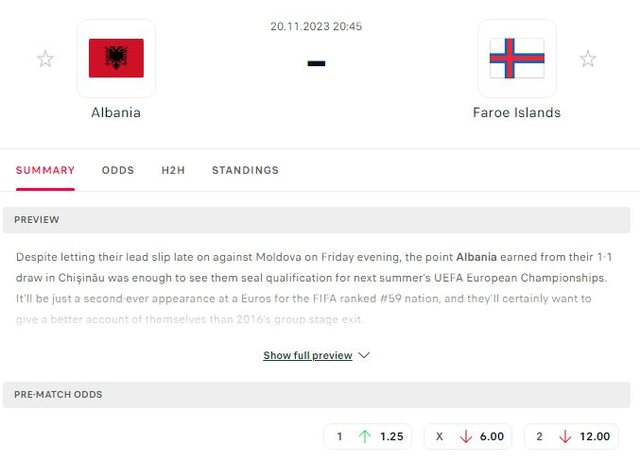
Task: Switch to the Summary tab
Action: 45,170
